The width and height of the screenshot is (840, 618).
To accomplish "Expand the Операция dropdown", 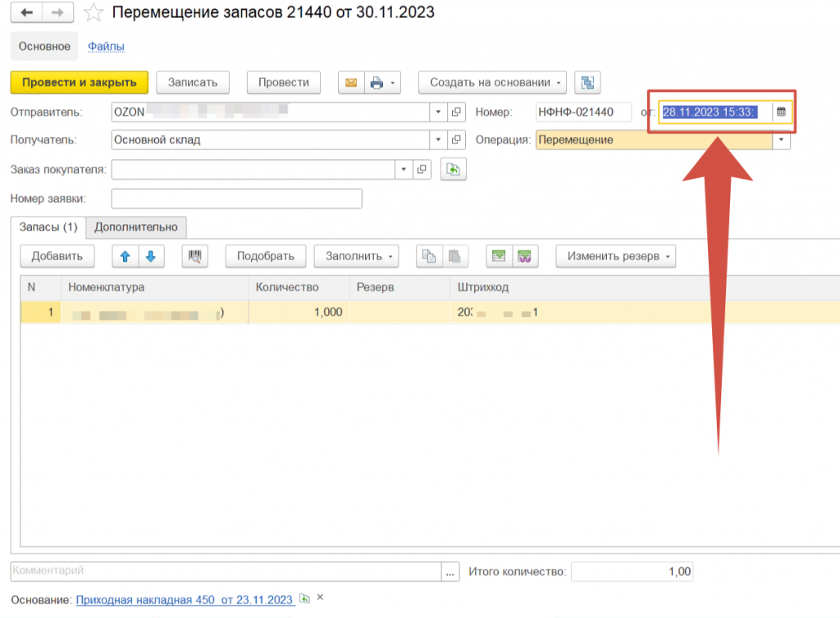I will coord(781,140).
